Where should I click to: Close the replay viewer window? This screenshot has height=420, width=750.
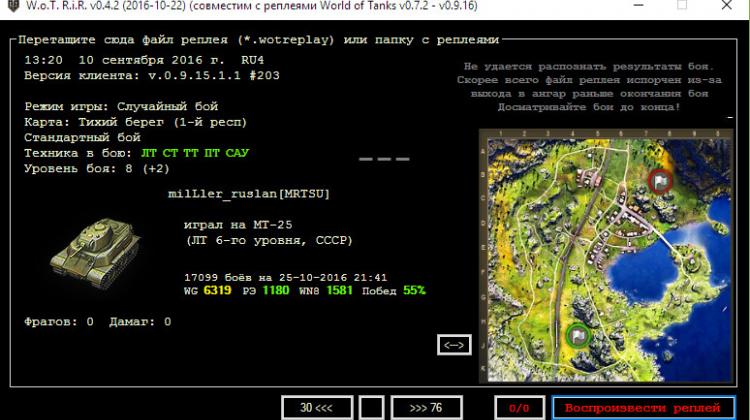[729, 6]
